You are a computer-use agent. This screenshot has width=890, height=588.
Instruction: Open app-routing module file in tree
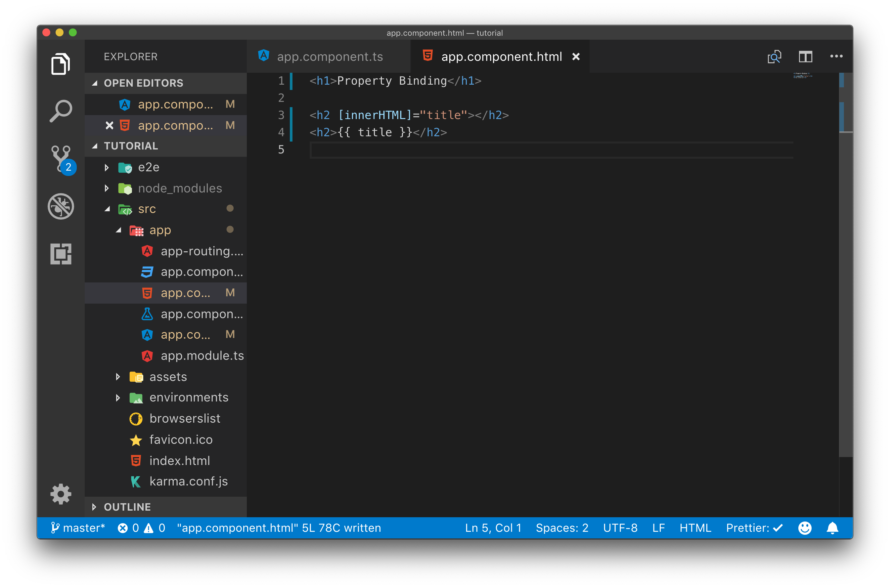(165, 251)
